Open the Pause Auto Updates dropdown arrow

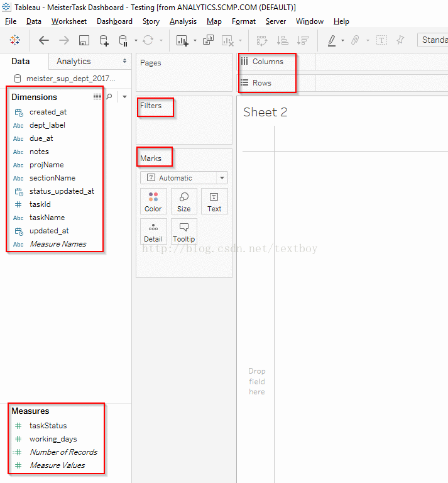(136, 40)
